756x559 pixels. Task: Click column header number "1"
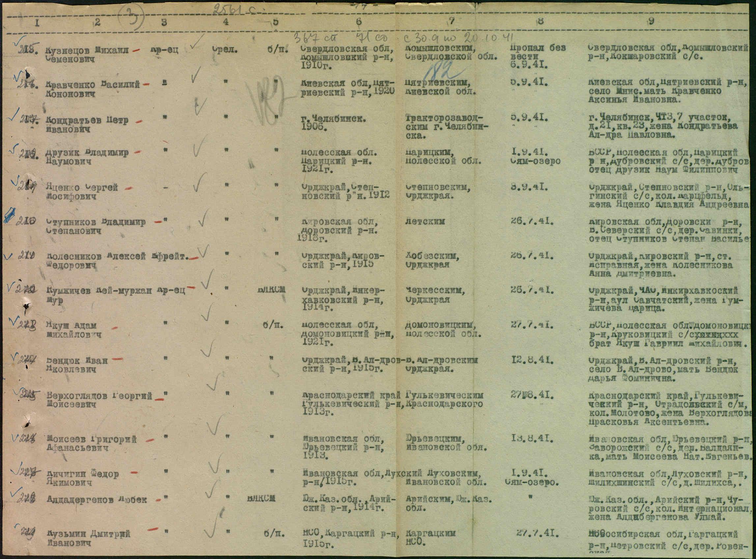[37, 22]
